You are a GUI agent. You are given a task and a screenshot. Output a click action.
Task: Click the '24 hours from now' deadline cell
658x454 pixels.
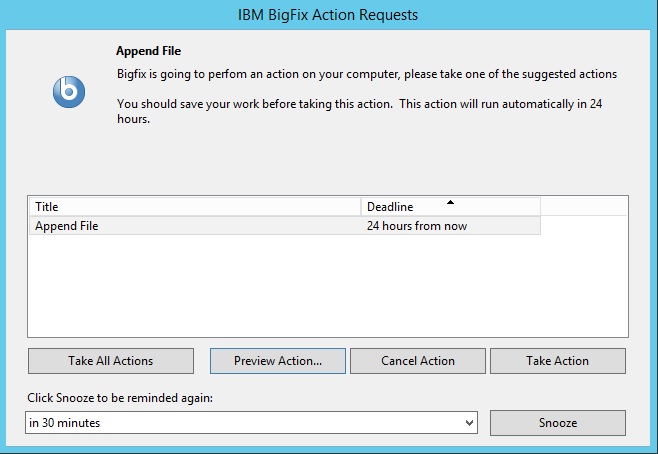pyautogui.click(x=417, y=226)
